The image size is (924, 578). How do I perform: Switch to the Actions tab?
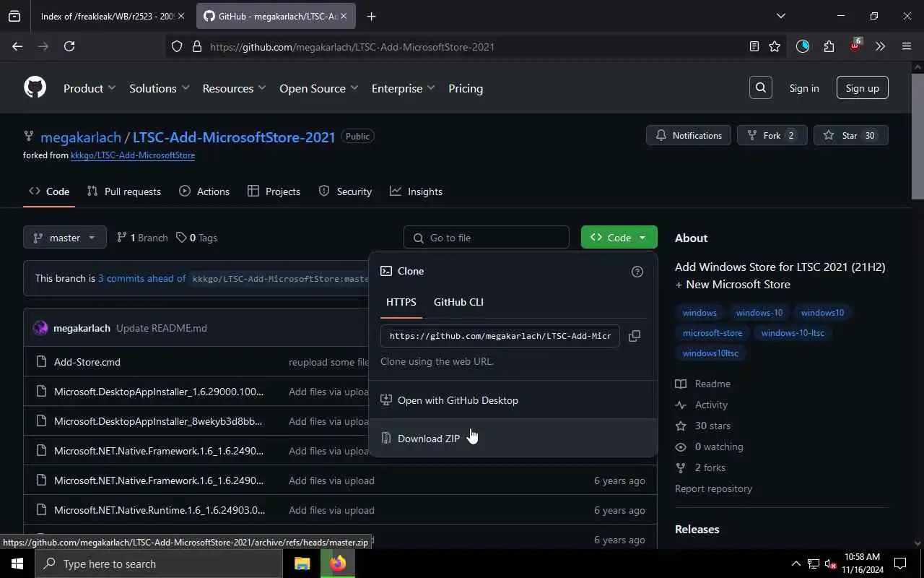pos(204,191)
